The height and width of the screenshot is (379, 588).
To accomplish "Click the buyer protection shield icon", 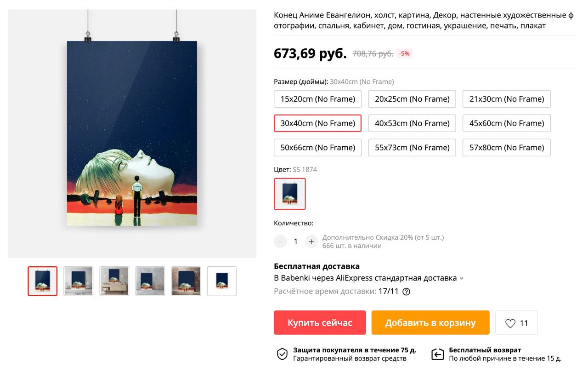I will [282, 354].
